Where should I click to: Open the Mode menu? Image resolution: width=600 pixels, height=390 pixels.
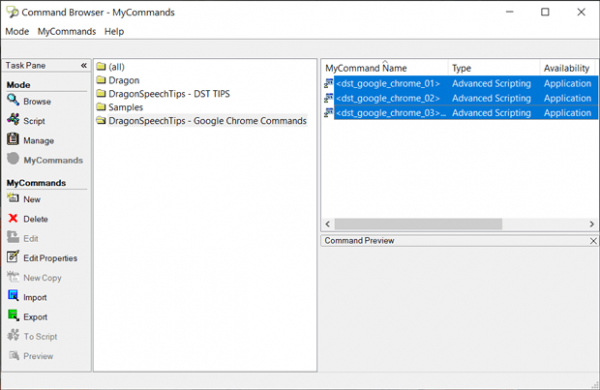[17, 31]
